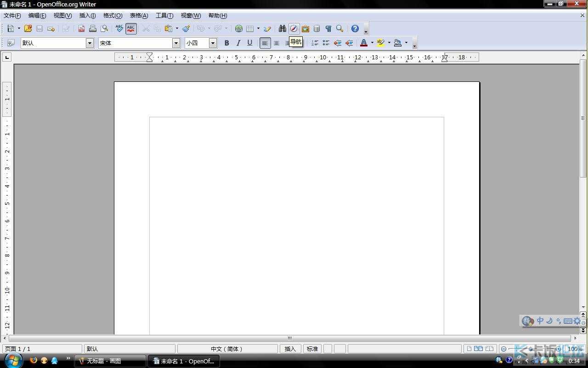The width and height of the screenshot is (588, 368).
Task: Click the Print printer icon
Action: point(93,29)
